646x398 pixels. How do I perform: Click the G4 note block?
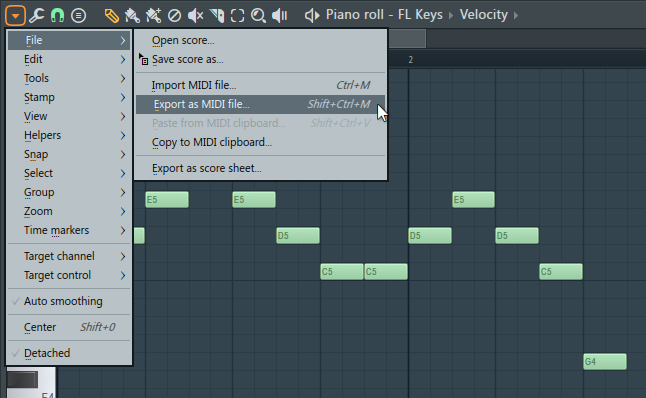tap(605, 361)
